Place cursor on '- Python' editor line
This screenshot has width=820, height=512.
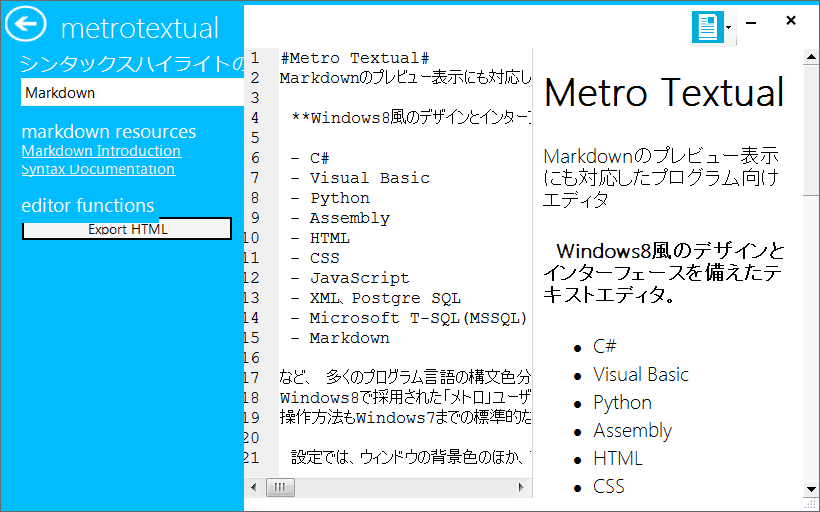point(330,198)
